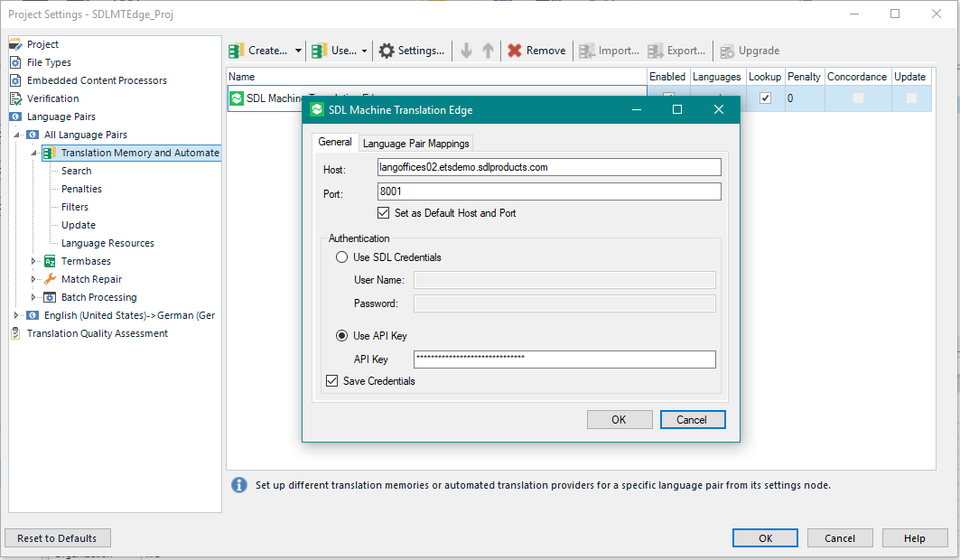Select Update in the settings tree
The width and height of the screenshot is (960, 560).
point(79,225)
